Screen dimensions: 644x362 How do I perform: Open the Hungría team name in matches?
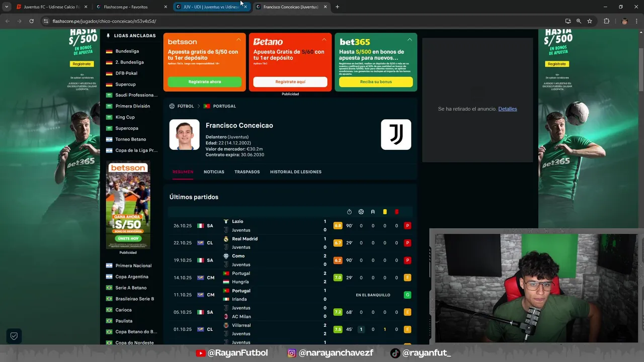(240, 282)
